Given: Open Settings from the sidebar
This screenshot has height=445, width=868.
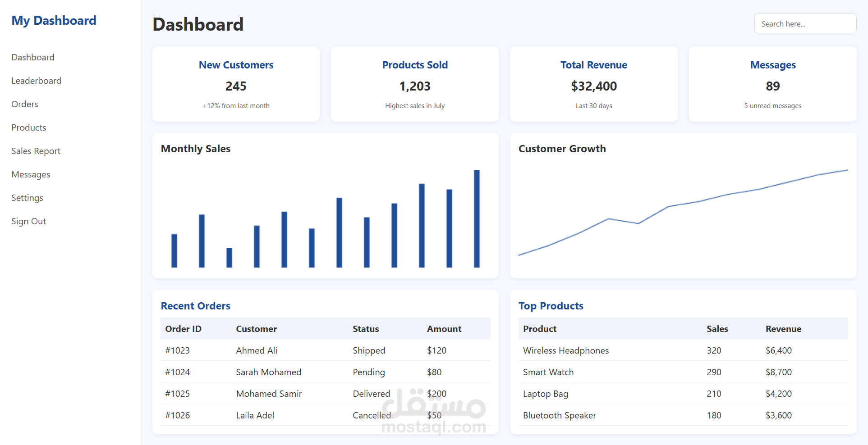Looking at the screenshot, I should (x=27, y=198).
